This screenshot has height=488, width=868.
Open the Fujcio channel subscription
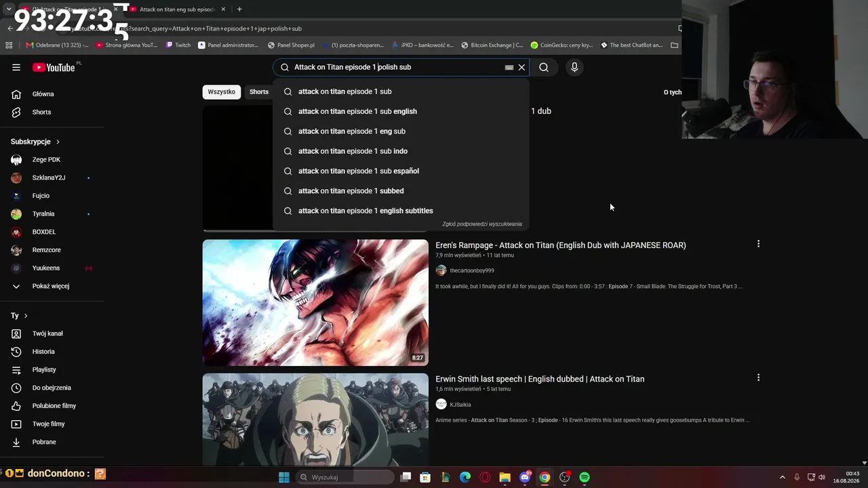52,196
